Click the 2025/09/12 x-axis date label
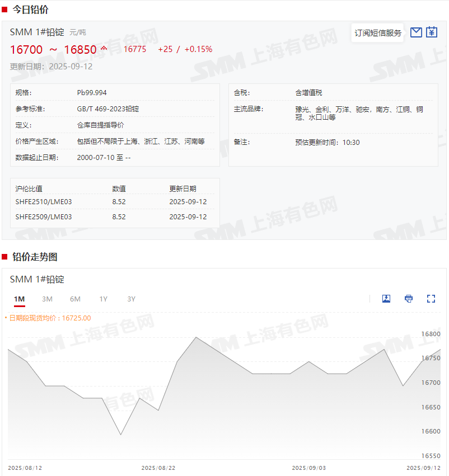449x476 pixels. pyautogui.click(x=423, y=468)
